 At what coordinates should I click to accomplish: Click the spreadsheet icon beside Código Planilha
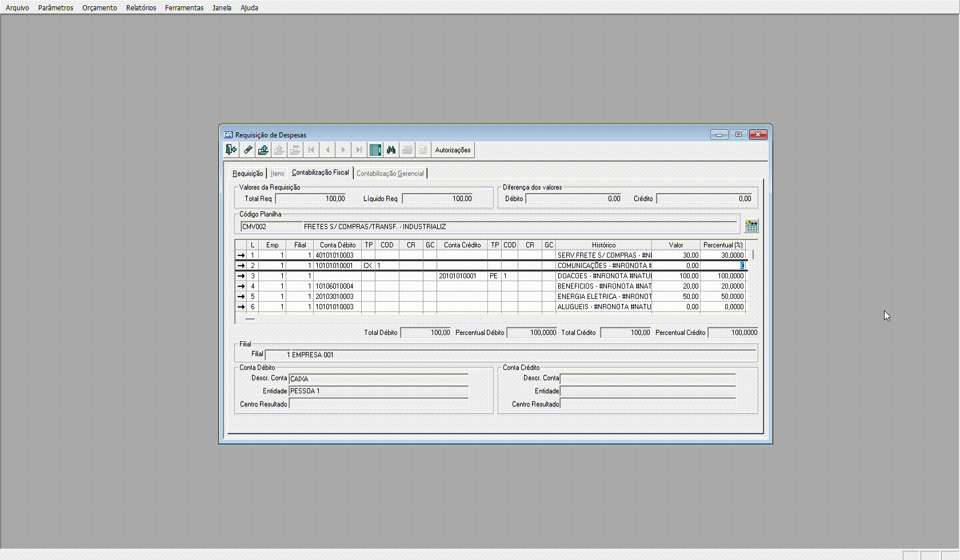coord(751,226)
